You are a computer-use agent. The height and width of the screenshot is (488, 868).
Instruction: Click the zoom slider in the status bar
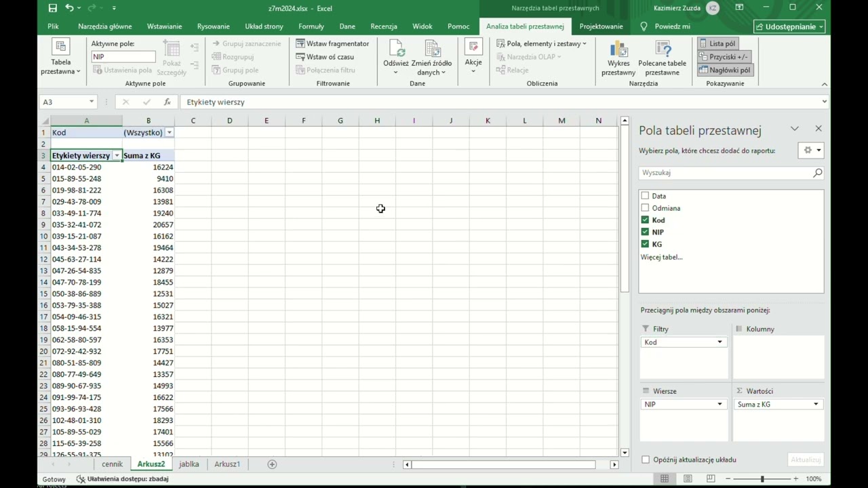[762, 479]
